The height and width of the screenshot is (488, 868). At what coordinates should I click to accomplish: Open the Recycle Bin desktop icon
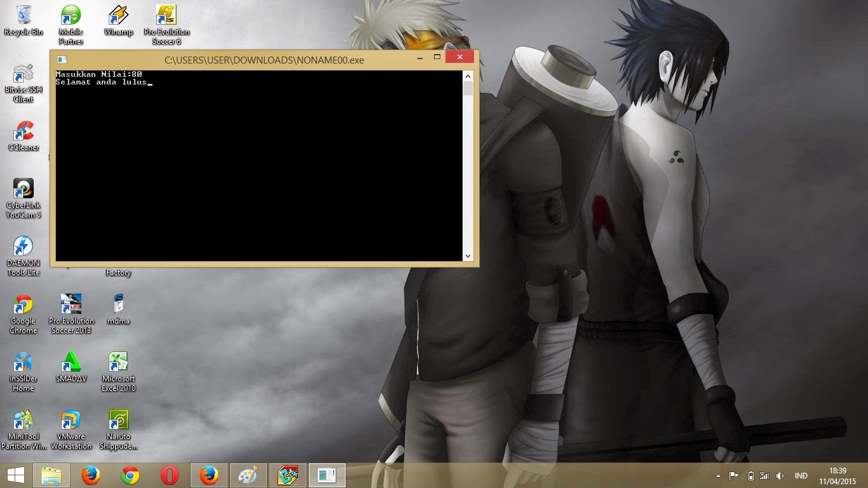click(24, 20)
